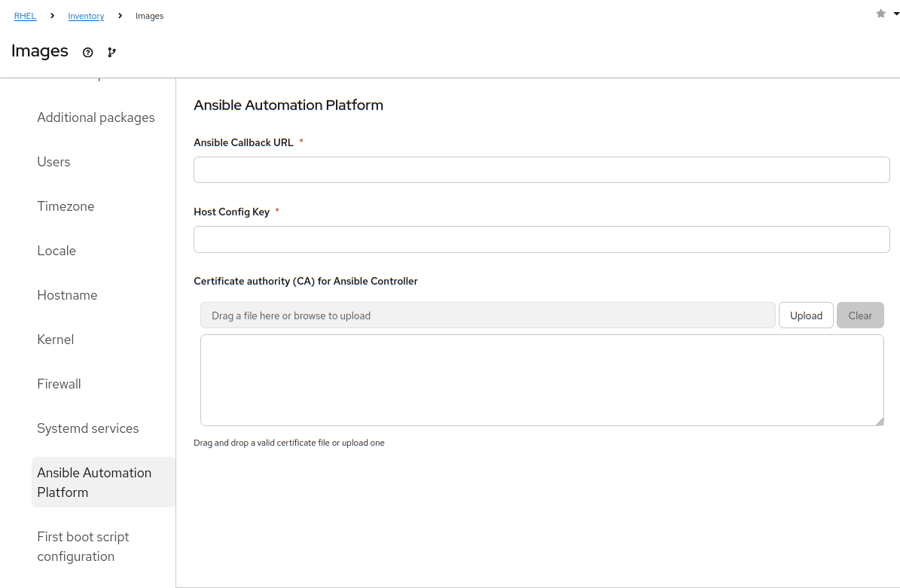
Task: Switch to the Locale step
Action: point(56,251)
